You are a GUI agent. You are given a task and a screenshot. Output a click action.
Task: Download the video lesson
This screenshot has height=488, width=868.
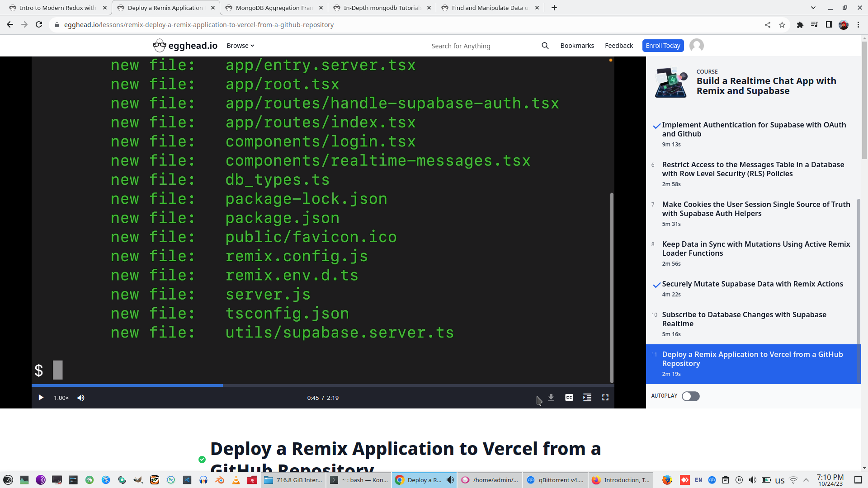click(x=551, y=398)
